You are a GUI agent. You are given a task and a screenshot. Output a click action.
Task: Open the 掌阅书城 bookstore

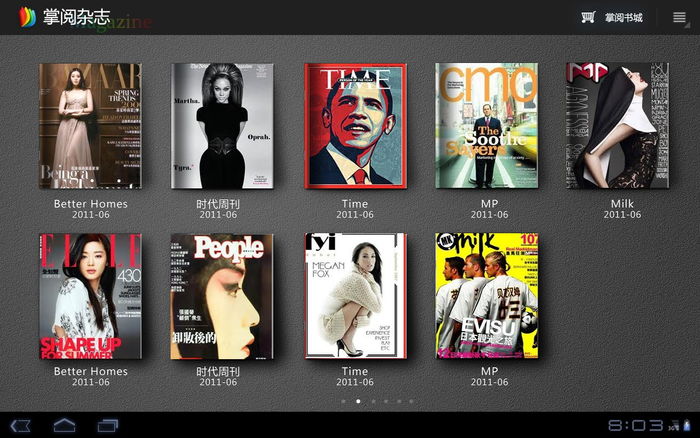pos(623,18)
